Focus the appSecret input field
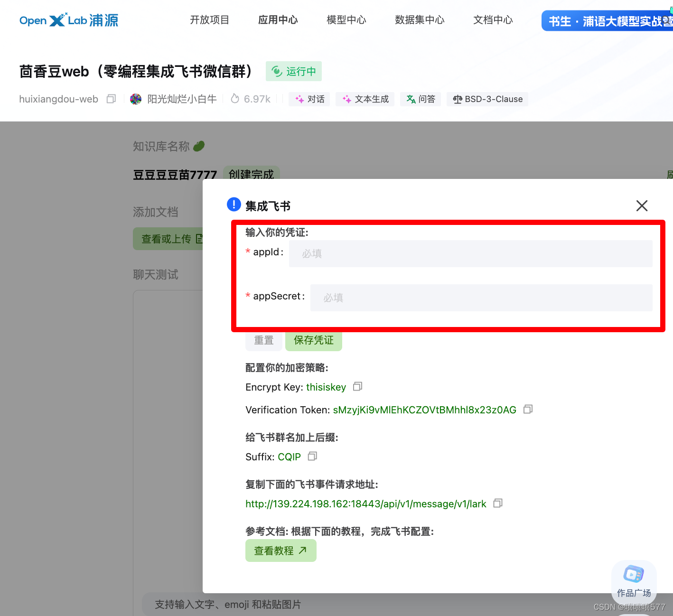Viewport: 673px width, 616px height. click(481, 298)
